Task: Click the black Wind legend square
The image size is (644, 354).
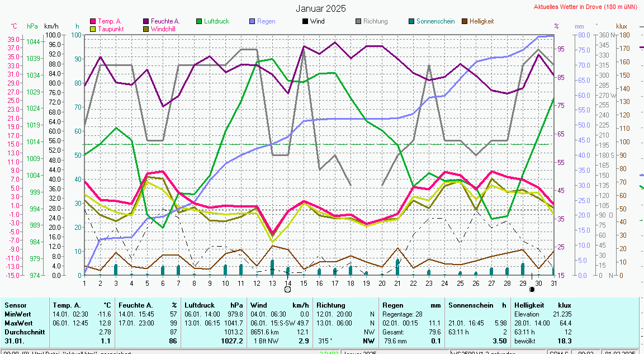Action: tap(305, 21)
